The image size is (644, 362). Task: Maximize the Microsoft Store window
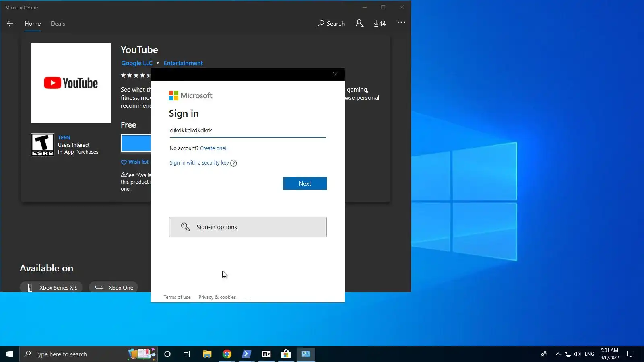[383, 7]
